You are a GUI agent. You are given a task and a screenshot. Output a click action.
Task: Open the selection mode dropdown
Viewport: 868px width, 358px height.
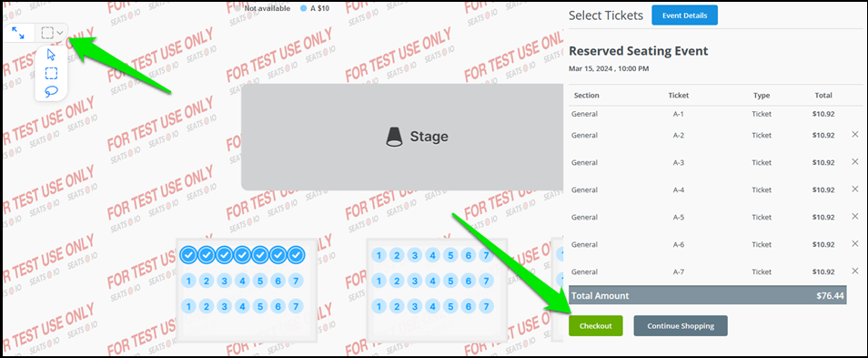point(52,34)
